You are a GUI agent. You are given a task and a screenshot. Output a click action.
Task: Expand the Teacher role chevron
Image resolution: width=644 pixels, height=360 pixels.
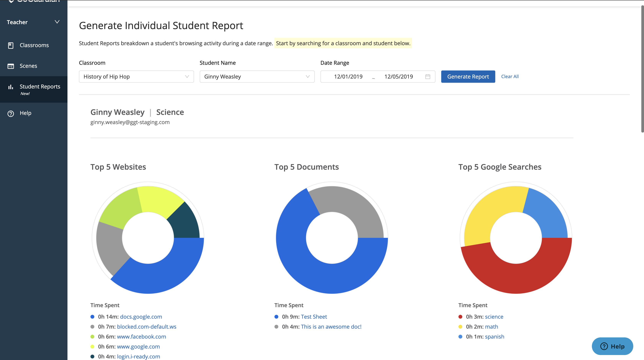click(x=57, y=22)
